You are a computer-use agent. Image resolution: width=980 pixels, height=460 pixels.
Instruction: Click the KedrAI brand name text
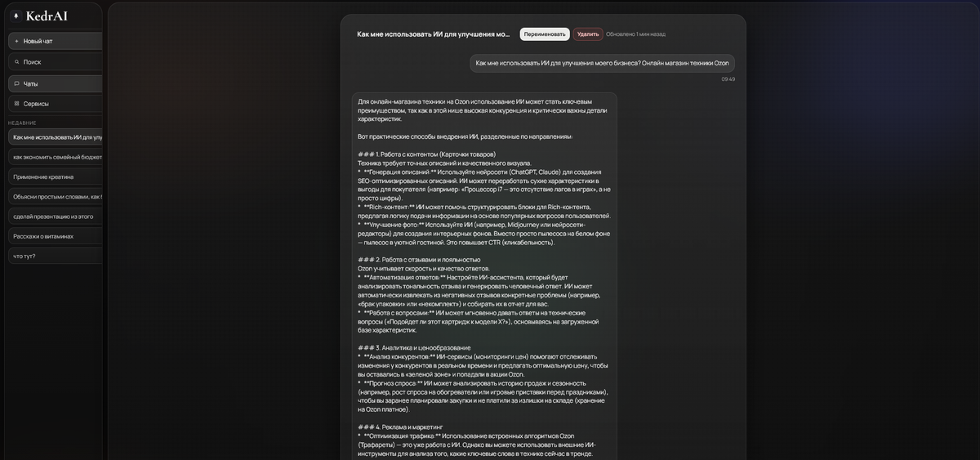47,16
